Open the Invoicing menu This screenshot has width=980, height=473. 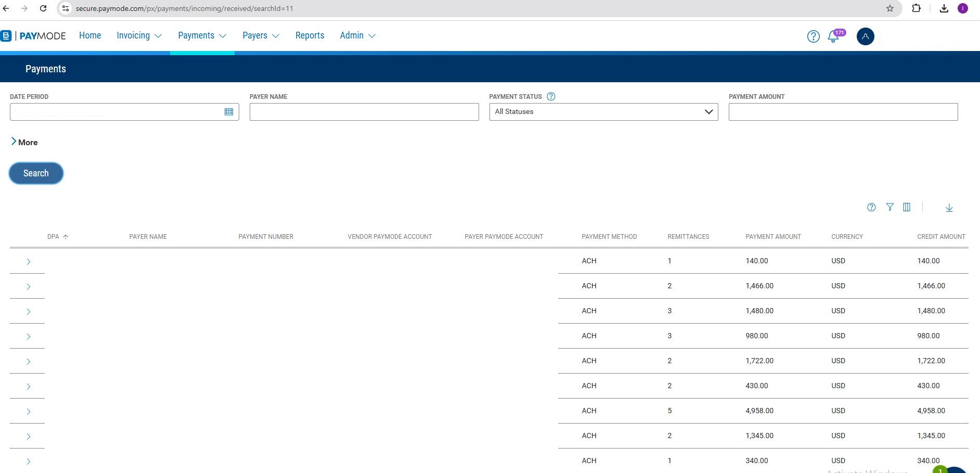pyautogui.click(x=139, y=35)
